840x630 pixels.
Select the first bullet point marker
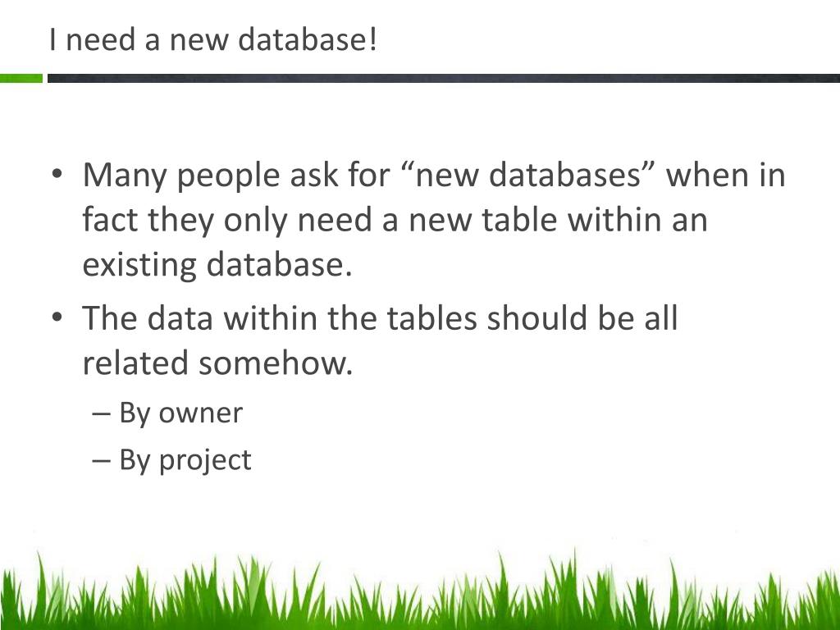point(57,174)
